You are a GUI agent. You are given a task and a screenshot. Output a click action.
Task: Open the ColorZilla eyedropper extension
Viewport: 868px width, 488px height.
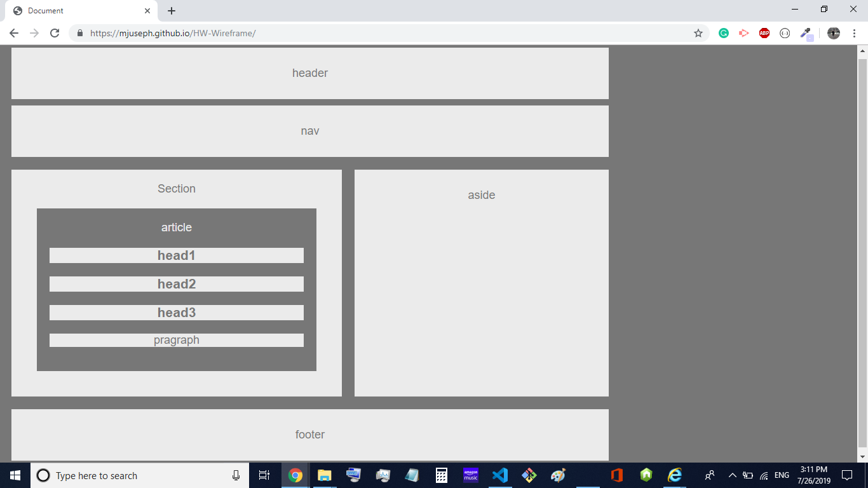pyautogui.click(x=806, y=33)
